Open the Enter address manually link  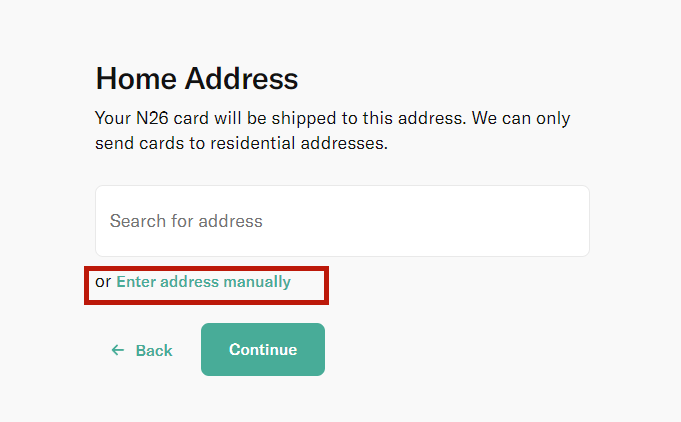(x=203, y=282)
